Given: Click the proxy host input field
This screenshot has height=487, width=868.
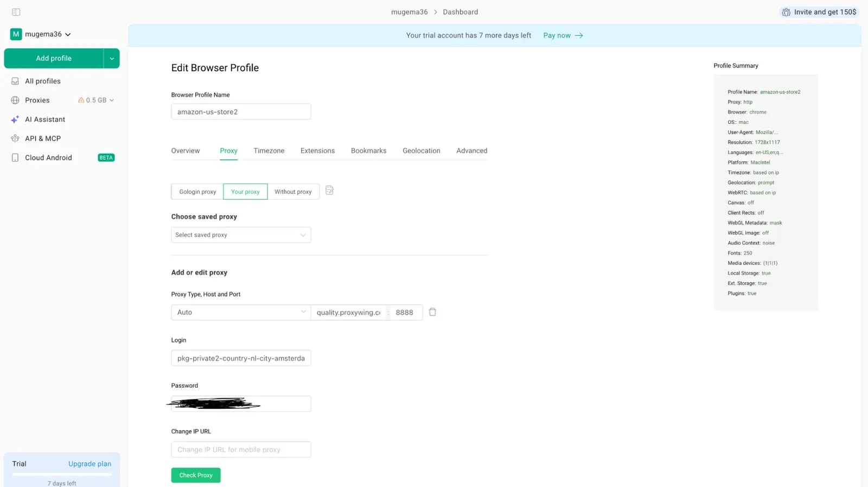Looking at the screenshot, I should click(x=349, y=312).
